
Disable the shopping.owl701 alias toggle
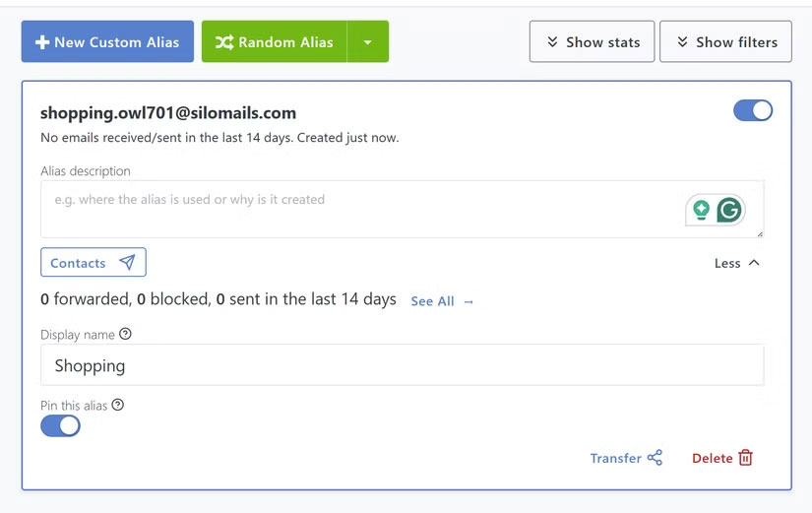pos(753,111)
